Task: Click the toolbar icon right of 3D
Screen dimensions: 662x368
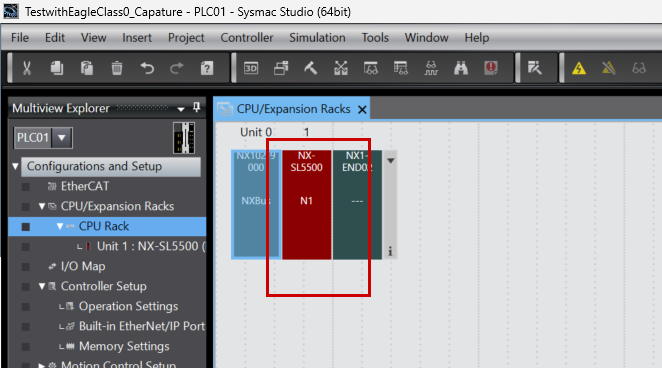Action: 281,68
